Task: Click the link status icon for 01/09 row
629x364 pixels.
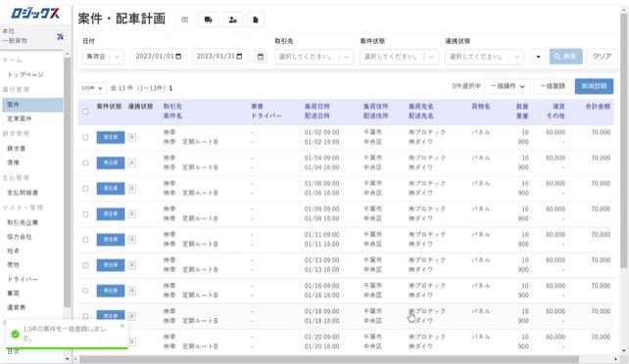Action: pos(132,214)
